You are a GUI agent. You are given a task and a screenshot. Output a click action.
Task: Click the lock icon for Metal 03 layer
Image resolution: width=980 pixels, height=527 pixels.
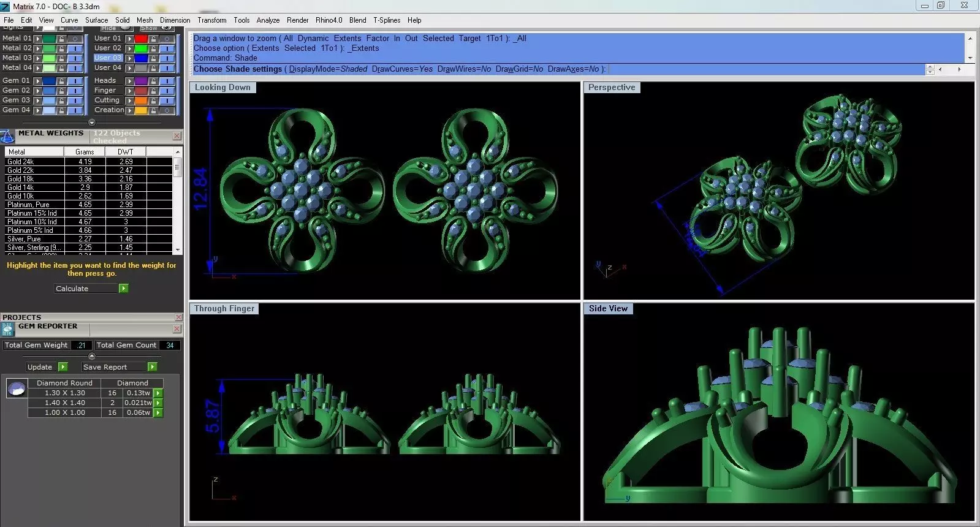point(61,58)
